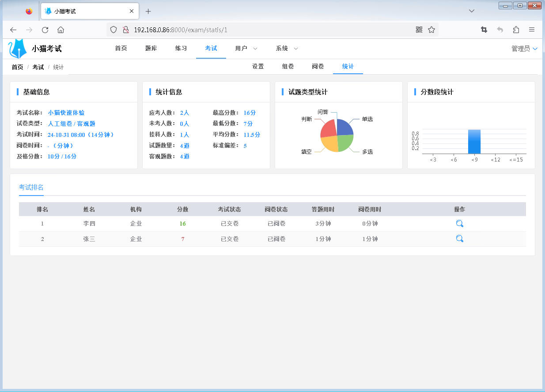Screen dimensions: 545x392
Task: Click the shield protection icon
Action: tap(114, 29)
